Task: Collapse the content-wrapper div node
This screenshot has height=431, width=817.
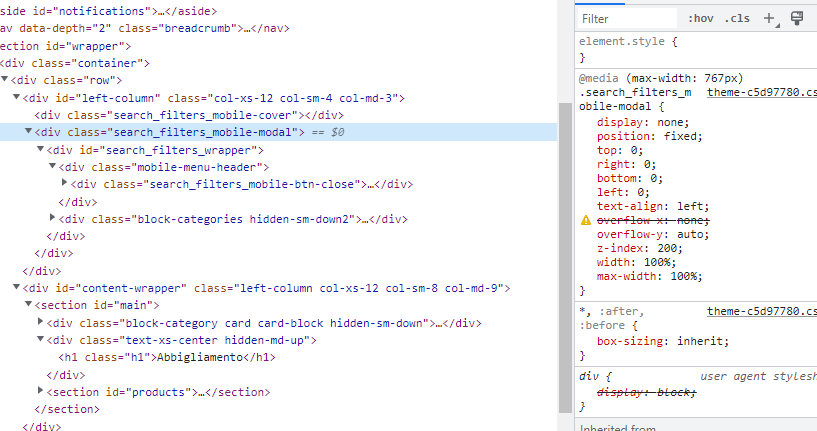Action: pos(17,287)
